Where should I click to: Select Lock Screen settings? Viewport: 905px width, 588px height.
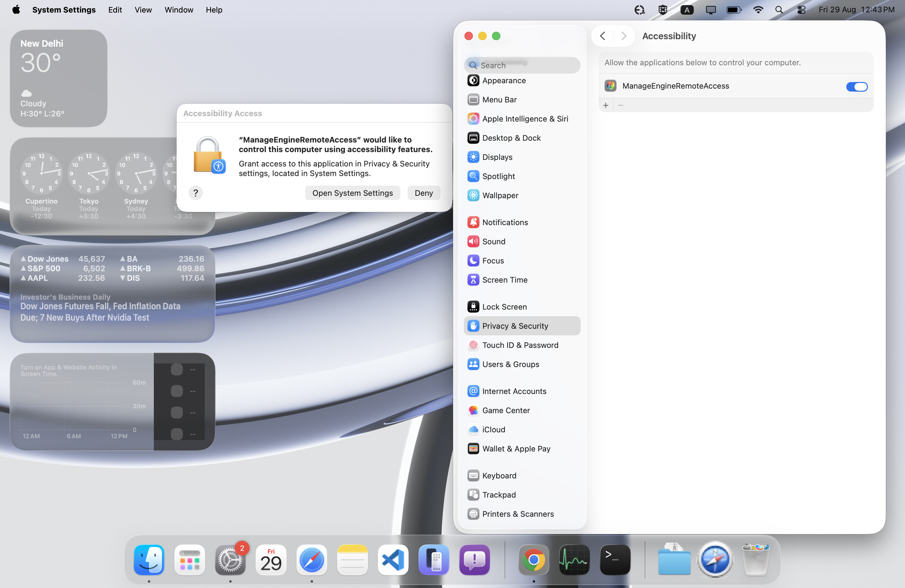(x=504, y=307)
